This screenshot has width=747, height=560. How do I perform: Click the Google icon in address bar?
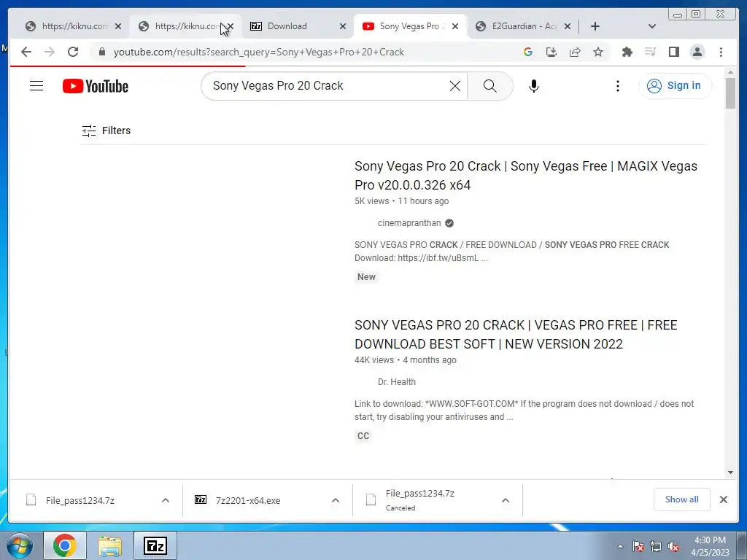point(528,52)
